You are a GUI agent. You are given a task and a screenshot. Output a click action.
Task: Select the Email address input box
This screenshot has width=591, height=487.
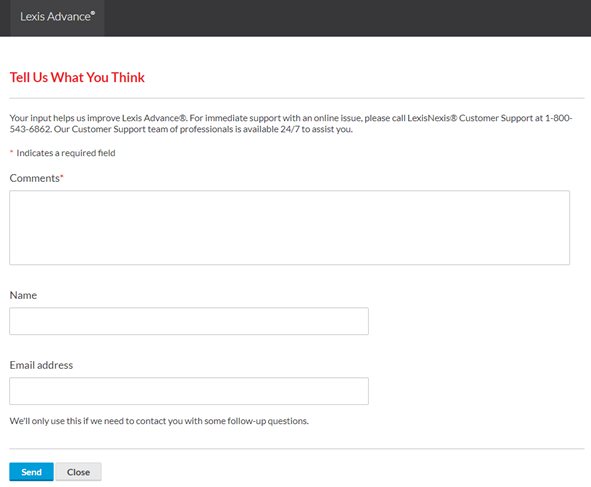tap(189, 391)
